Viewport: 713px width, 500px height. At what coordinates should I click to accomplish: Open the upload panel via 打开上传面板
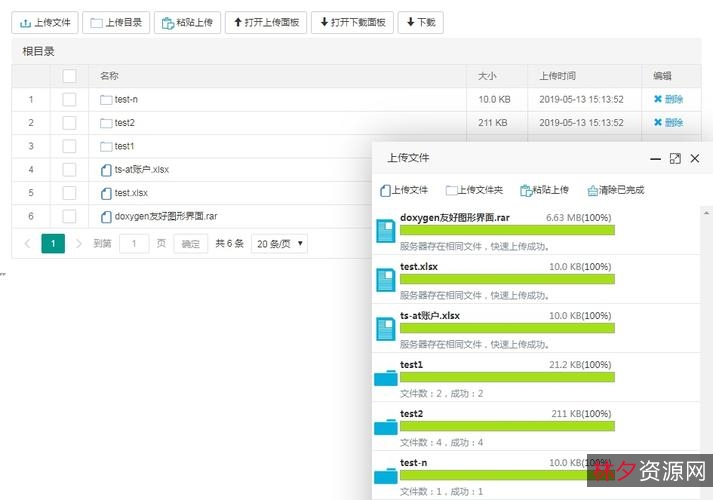click(266, 22)
